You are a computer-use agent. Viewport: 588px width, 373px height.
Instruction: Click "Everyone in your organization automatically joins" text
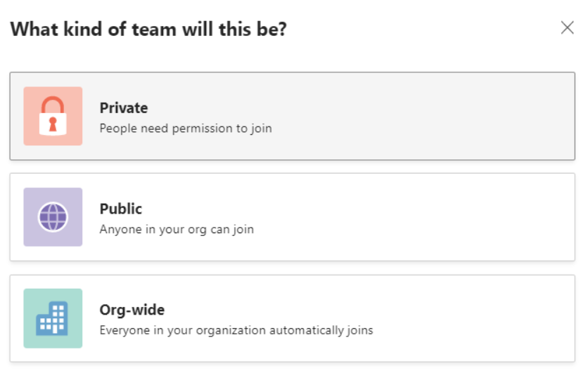coord(236,330)
